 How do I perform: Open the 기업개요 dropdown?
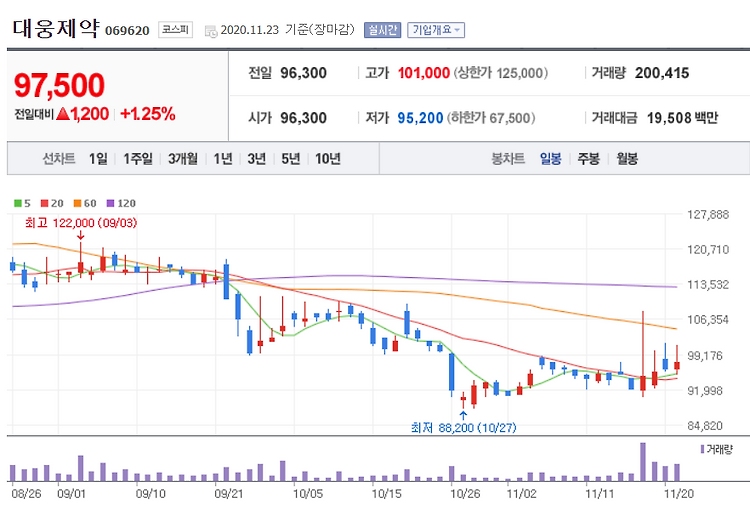[436, 30]
